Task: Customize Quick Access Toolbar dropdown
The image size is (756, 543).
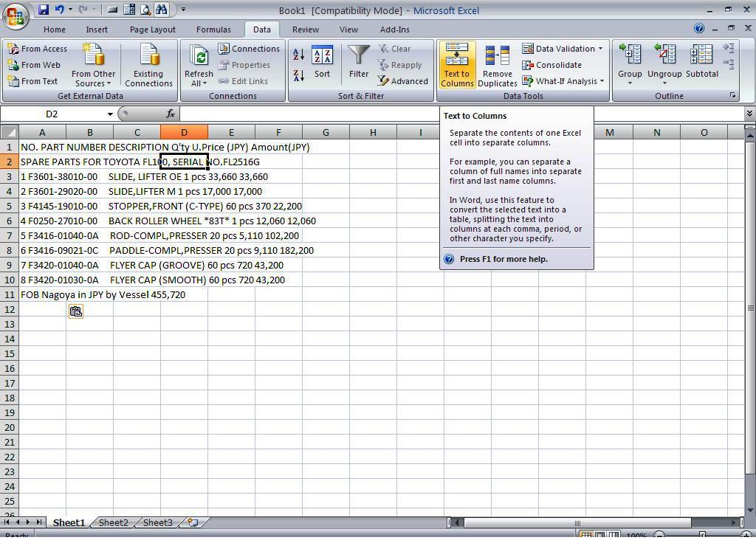Action: tap(183, 10)
